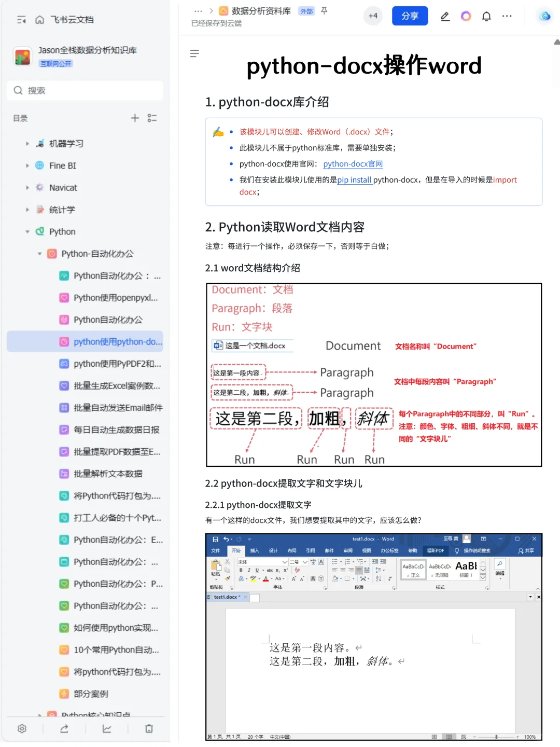This screenshot has height=747, width=560.
Task: View statistics via the chart icon at bottom
Action: [107, 728]
